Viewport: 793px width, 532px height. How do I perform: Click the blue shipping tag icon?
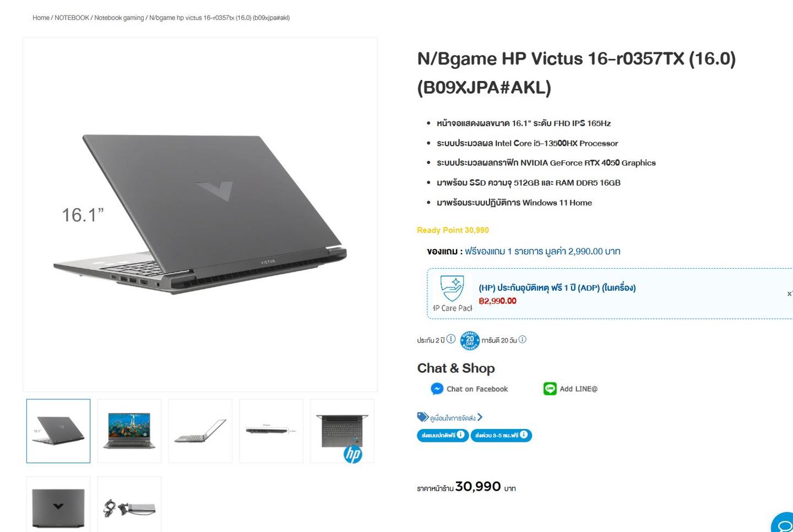422,417
